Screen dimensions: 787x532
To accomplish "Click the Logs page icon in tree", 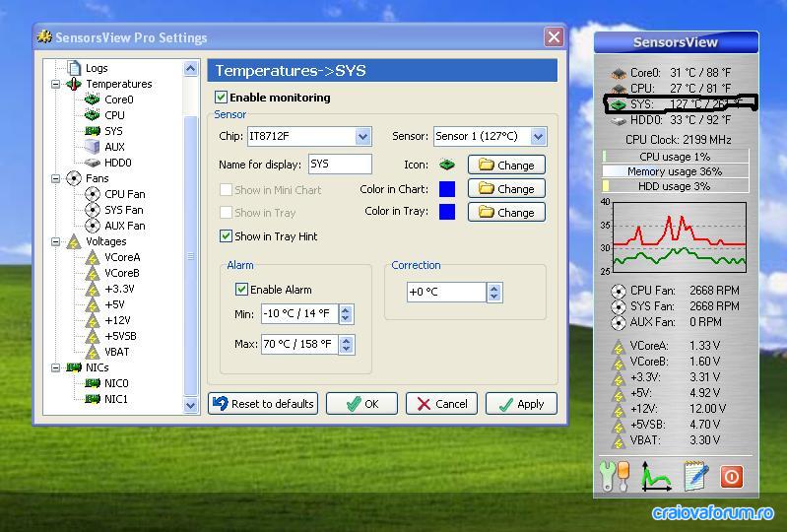I will pos(74,68).
